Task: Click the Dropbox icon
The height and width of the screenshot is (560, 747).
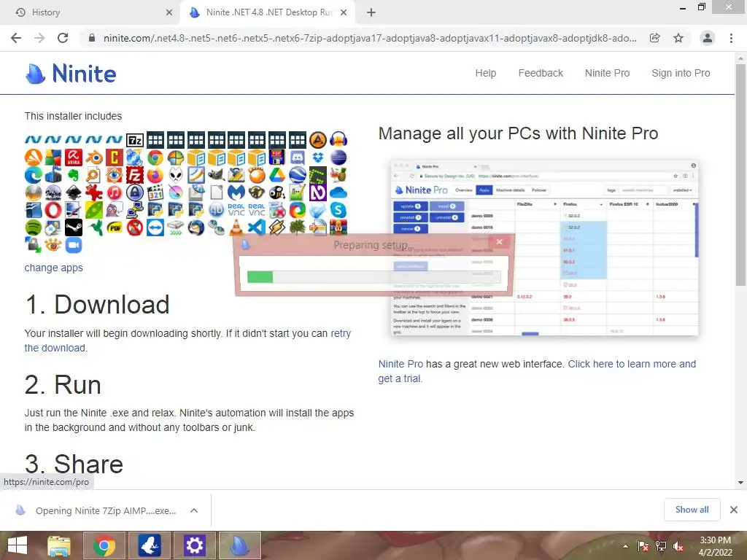Action: [318, 157]
